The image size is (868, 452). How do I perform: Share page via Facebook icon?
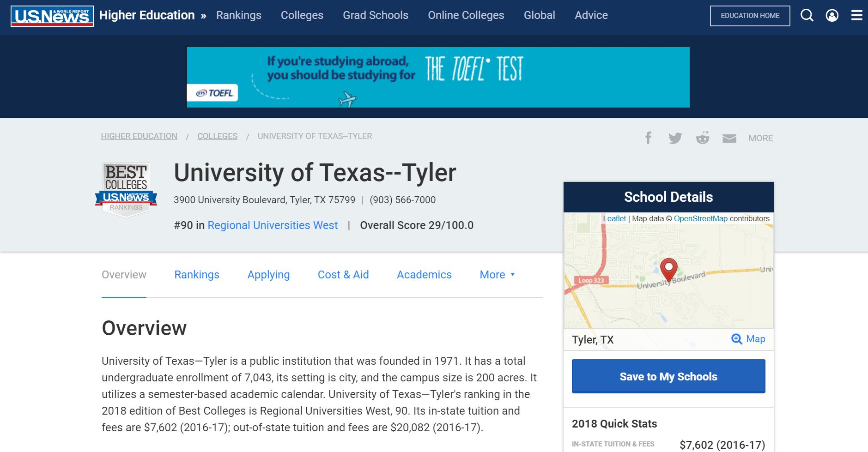(x=648, y=138)
